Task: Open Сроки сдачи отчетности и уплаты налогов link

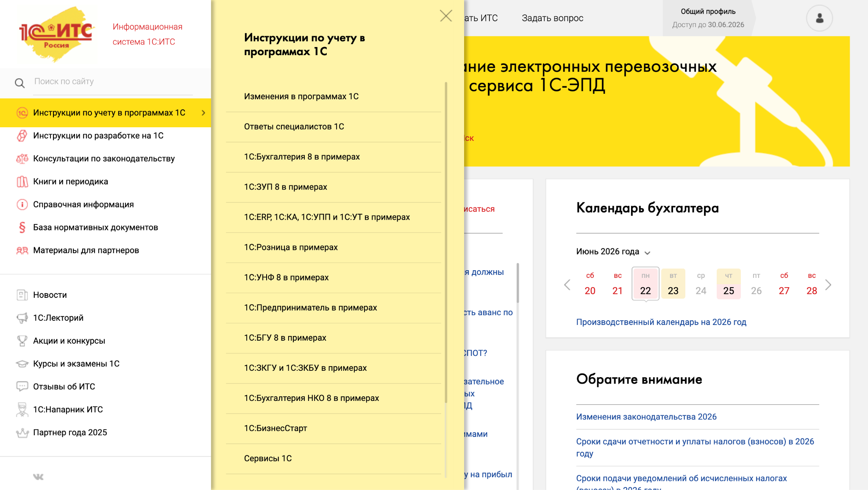Action: pos(695,448)
